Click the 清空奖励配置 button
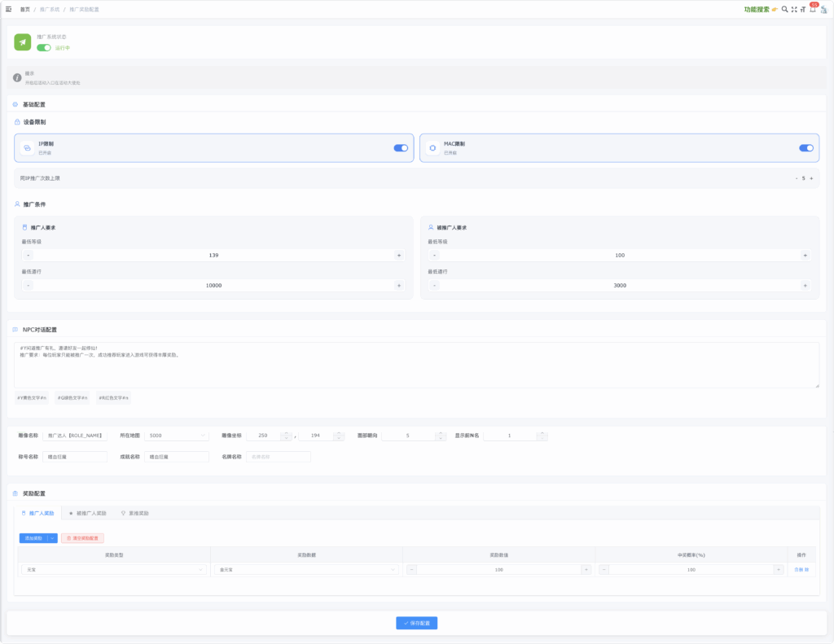Viewport: 834px width, 644px height. click(82, 538)
